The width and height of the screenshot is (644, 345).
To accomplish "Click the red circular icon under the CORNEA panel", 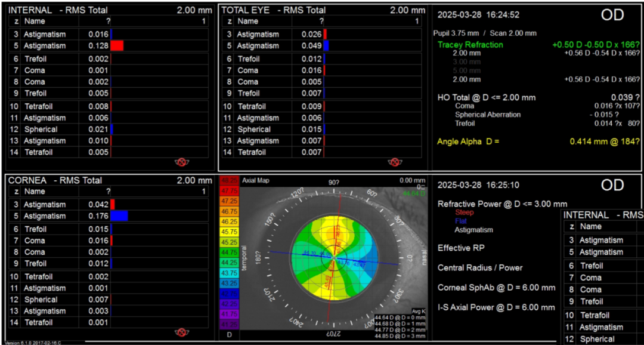I will 181,332.
